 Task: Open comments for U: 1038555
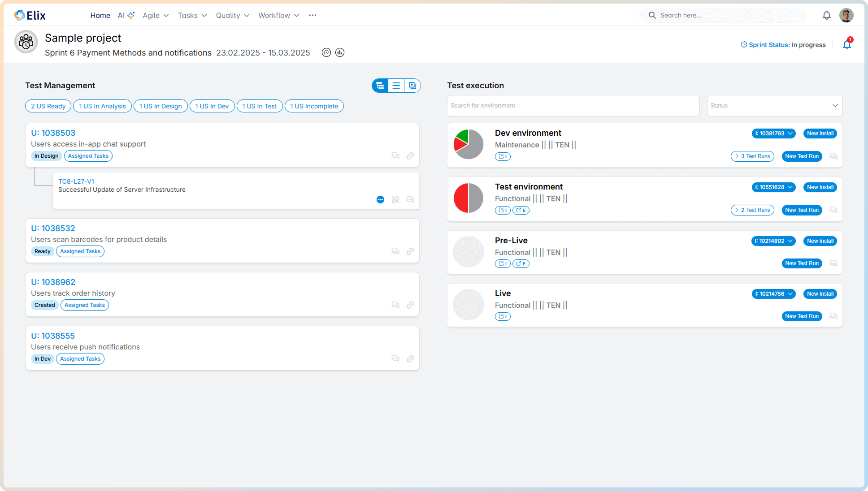(x=395, y=359)
